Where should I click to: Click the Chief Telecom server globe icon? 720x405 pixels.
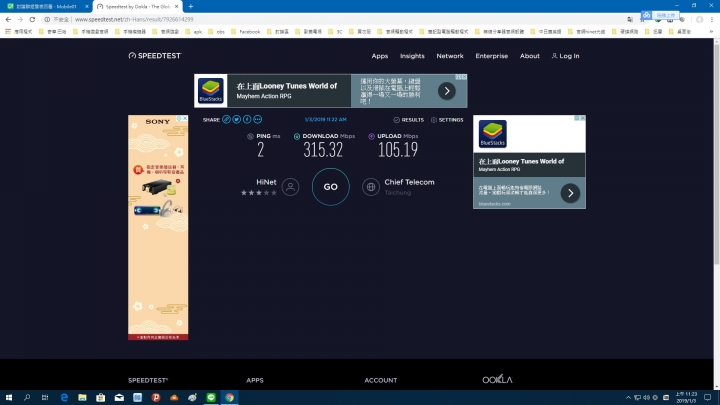(371, 187)
